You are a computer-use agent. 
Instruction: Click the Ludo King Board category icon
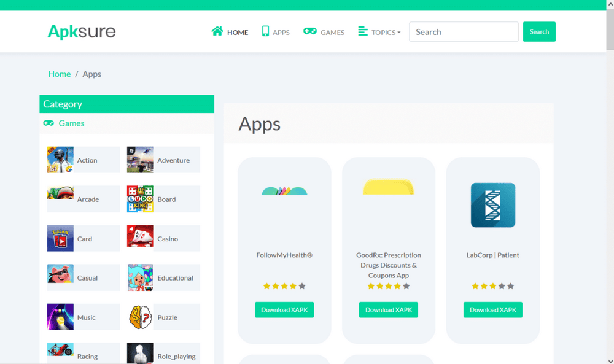click(x=140, y=199)
